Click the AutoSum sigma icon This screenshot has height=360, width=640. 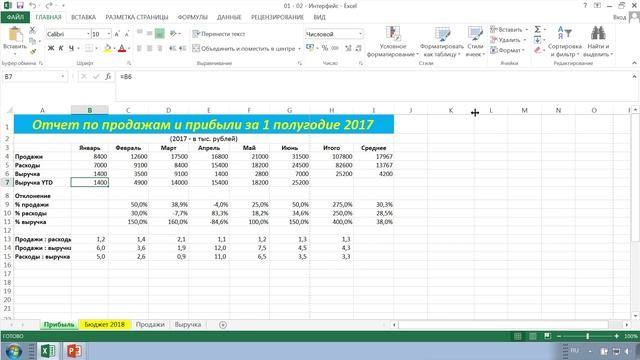point(538,29)
